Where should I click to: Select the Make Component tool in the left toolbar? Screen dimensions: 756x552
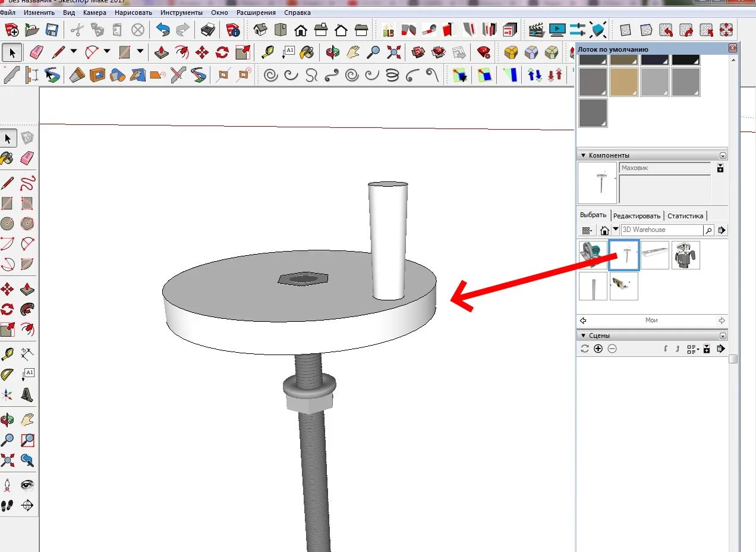click(27, 139)
